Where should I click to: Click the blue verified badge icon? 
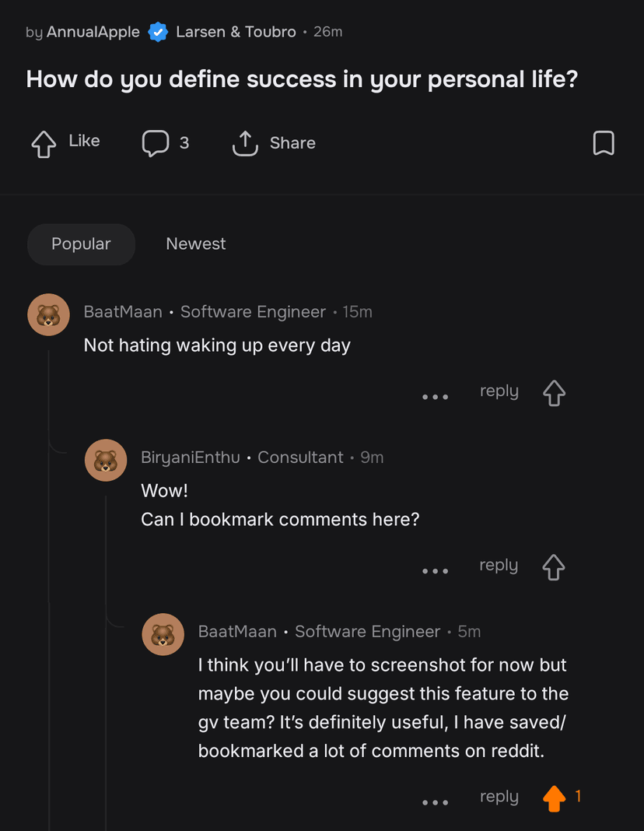click(x=158, y=33)
